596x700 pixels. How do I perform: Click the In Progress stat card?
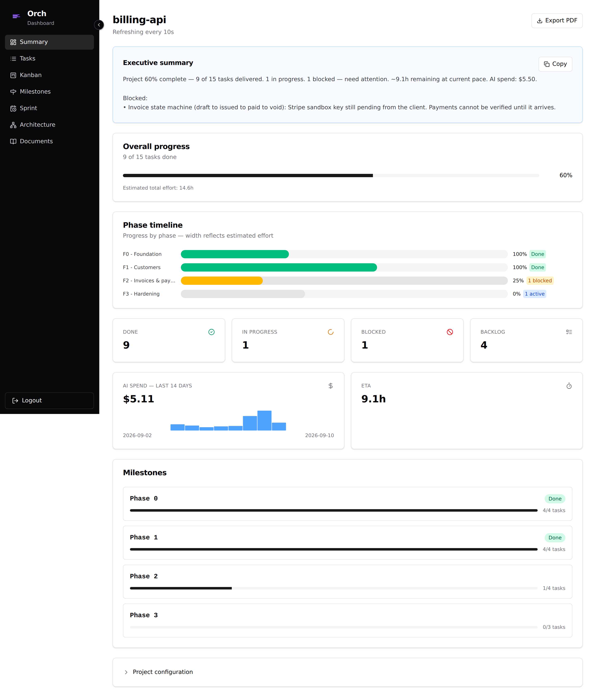pos(288,340)
